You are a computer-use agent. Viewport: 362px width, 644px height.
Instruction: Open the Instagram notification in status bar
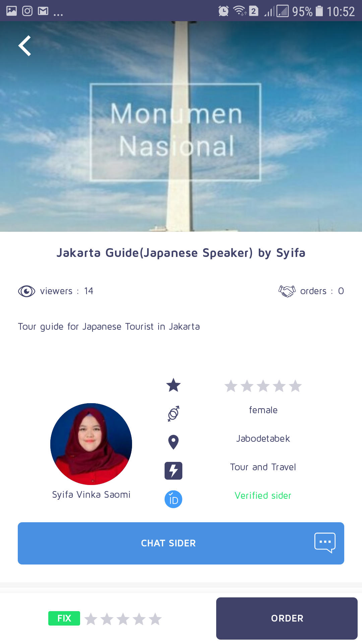(27, 11)
